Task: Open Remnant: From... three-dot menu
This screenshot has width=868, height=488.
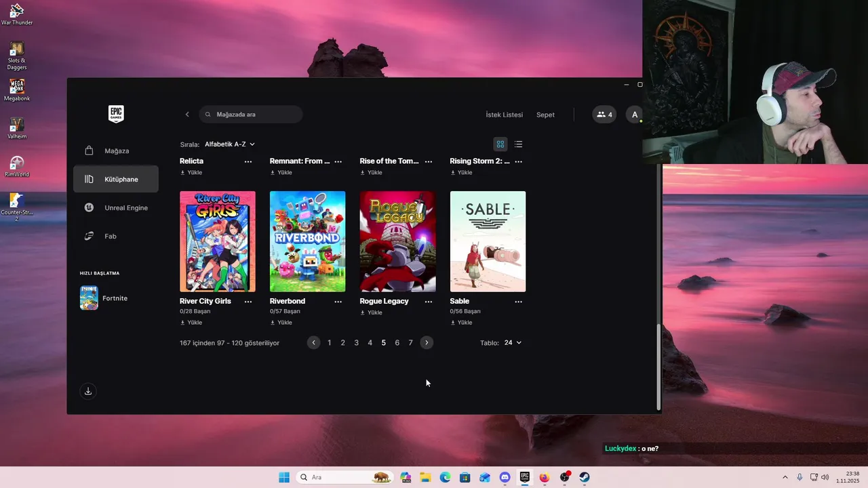Action: [x=338, y=161]
